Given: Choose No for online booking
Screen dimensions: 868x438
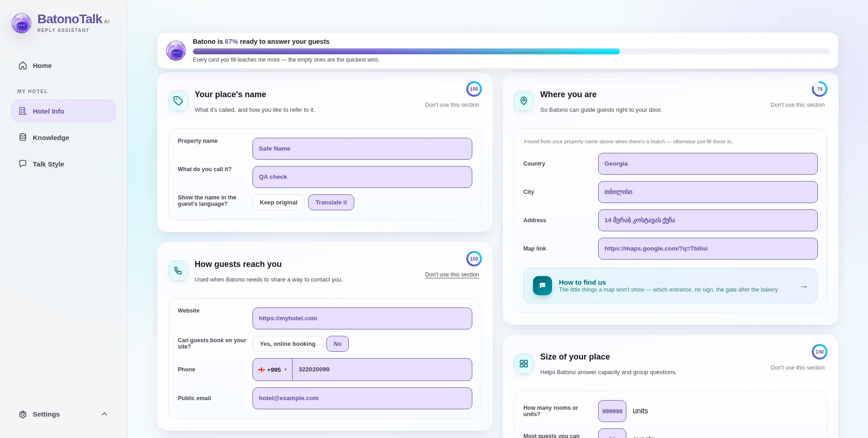Looking at the screenshot, I should point(337,344).
